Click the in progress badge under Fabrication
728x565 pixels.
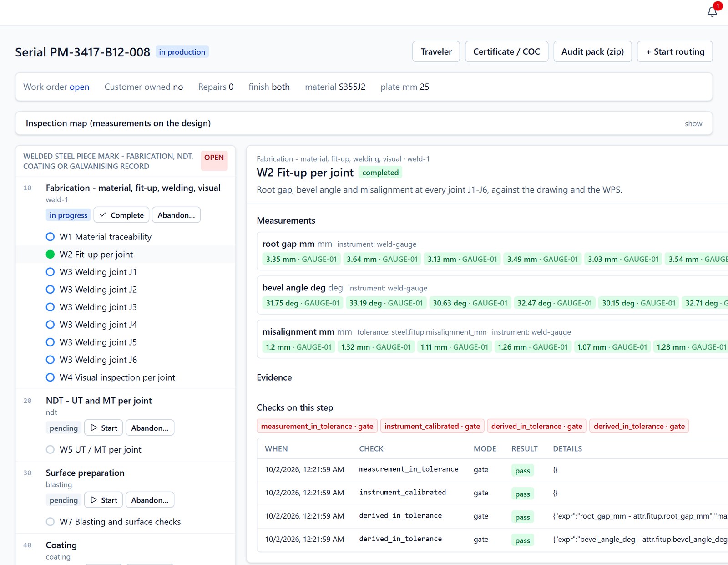[x=68, y=215]
